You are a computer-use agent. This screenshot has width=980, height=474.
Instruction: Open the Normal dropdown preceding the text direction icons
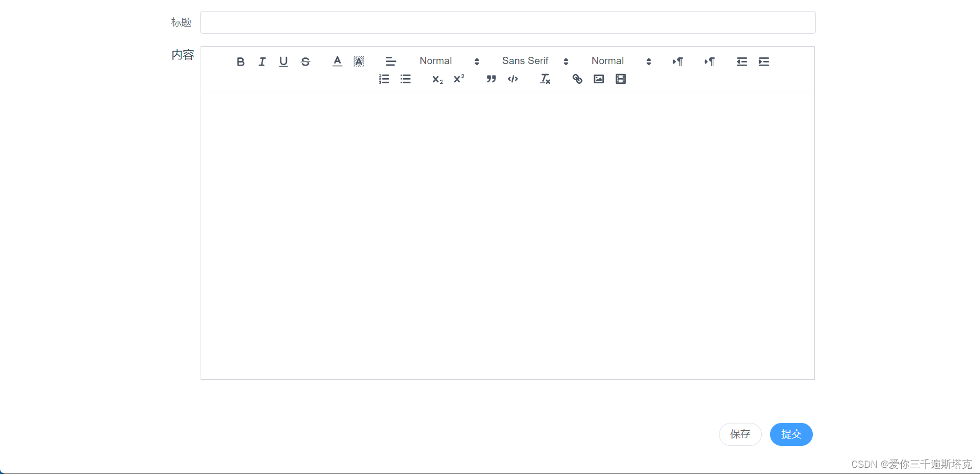pos(621,61)
